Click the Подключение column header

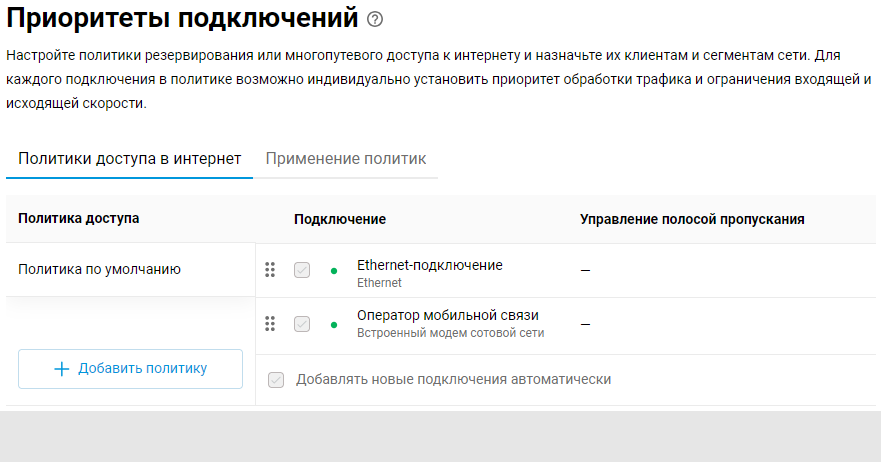click(340, 219)
